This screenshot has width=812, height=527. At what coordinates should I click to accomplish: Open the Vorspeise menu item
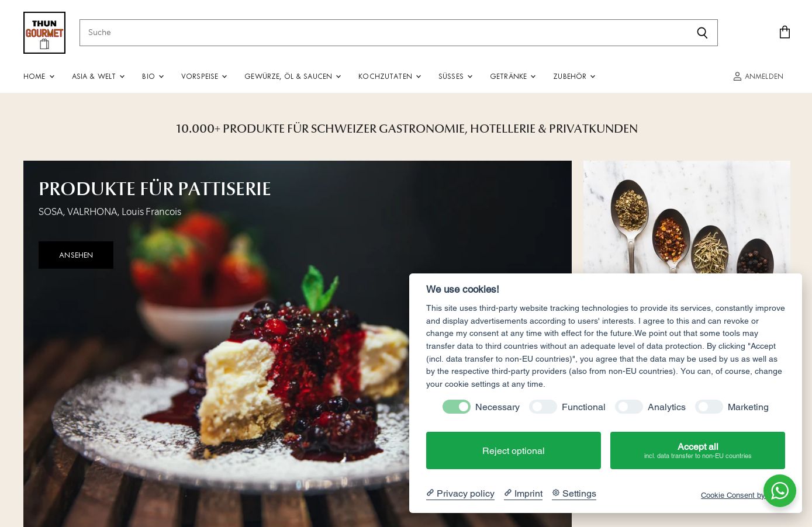[x=204, y=77]
